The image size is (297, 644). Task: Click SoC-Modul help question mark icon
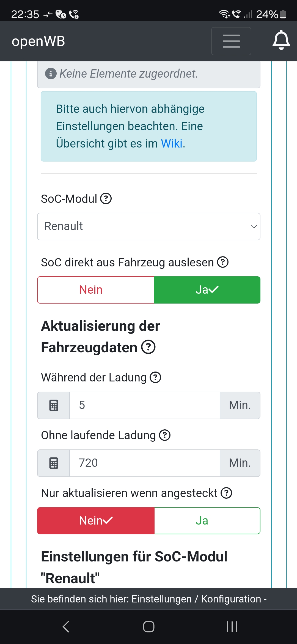(106, 198)
